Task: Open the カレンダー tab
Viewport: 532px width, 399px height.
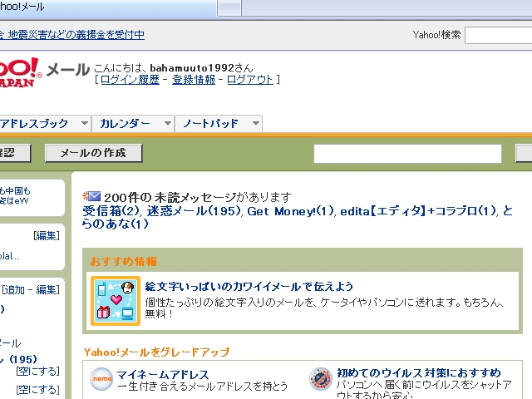Action: pyautogui.click(x=125, y=124)
